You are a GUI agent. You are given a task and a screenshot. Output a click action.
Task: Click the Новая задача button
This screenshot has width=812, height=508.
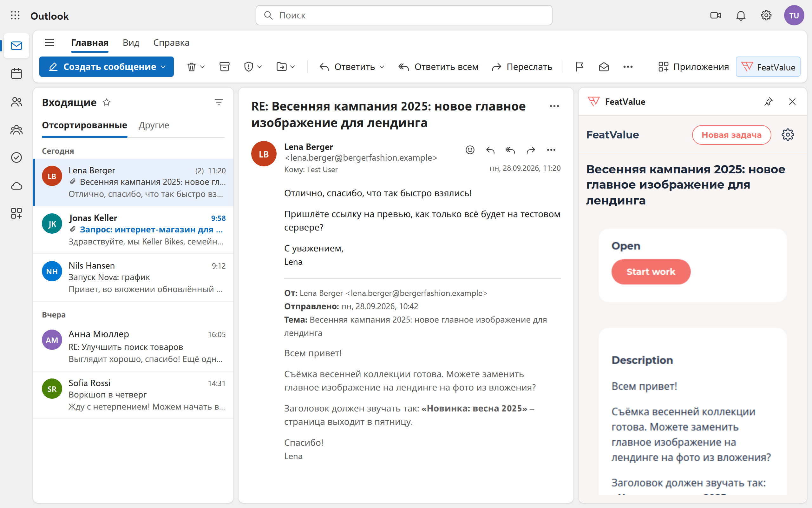[x=731, y=135]
